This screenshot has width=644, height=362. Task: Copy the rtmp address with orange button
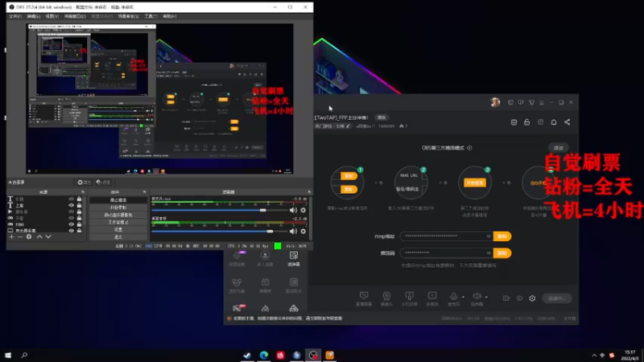pyautogui.click(x=502, y=237)
